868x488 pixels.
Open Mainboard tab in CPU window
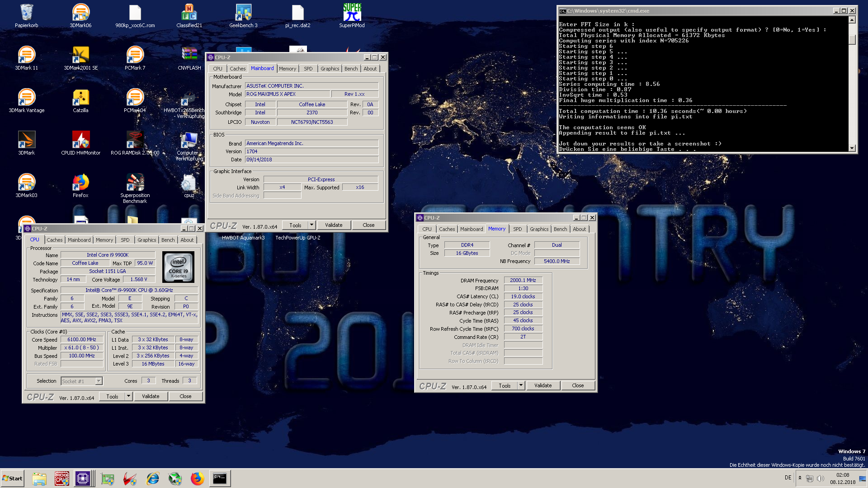pos(79,240)
